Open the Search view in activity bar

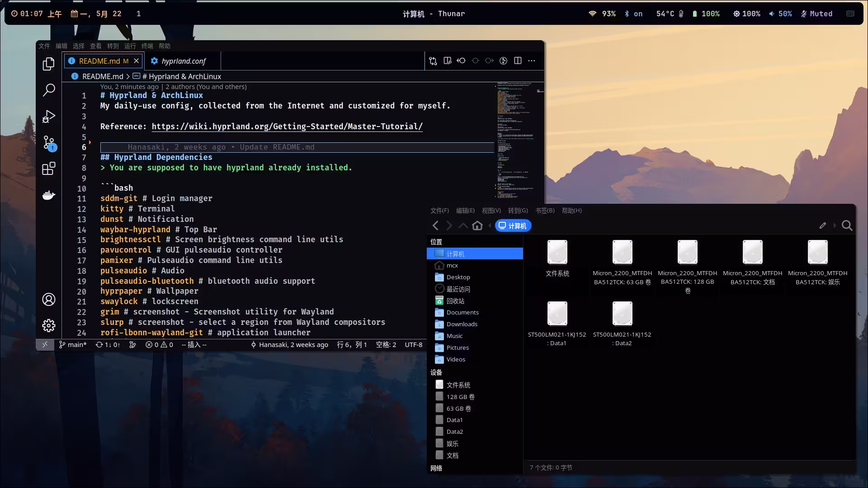coord(48,90)
